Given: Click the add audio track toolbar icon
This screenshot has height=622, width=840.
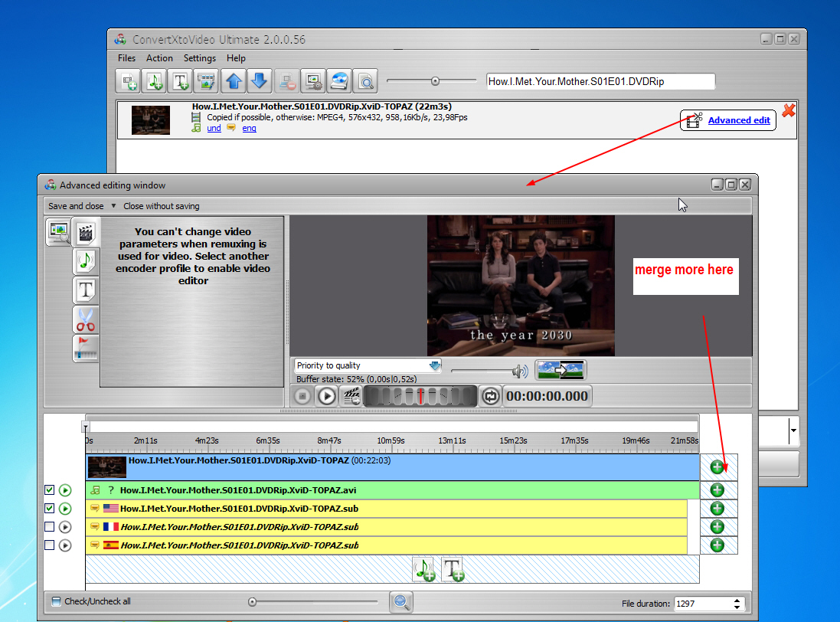Looking at the screenshot, I should 154,81.
